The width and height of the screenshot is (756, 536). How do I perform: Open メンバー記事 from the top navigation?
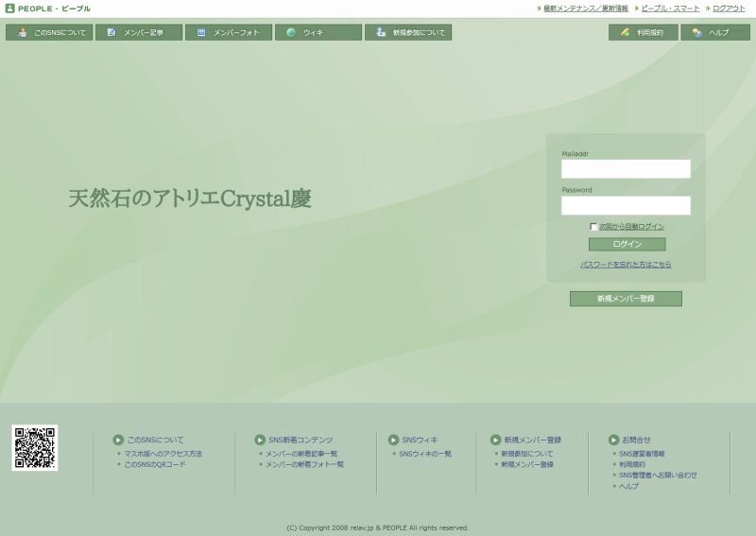click(139, 32)
